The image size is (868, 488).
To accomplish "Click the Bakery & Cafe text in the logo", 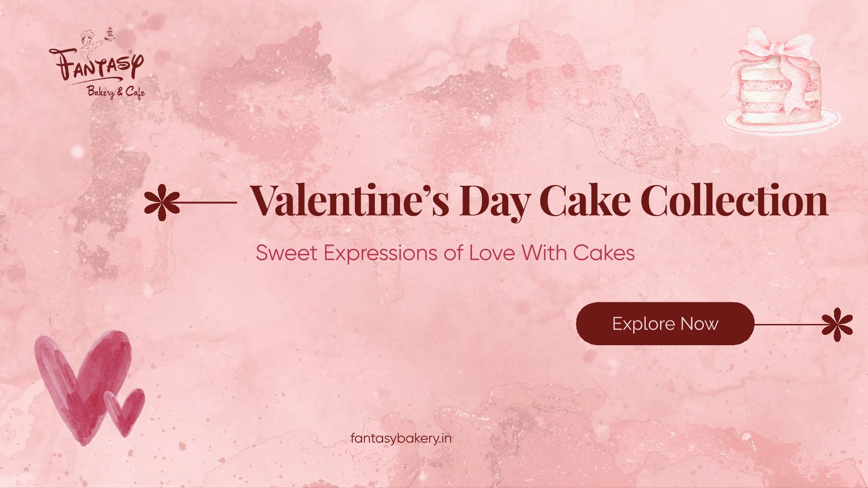I will point(116,93).
